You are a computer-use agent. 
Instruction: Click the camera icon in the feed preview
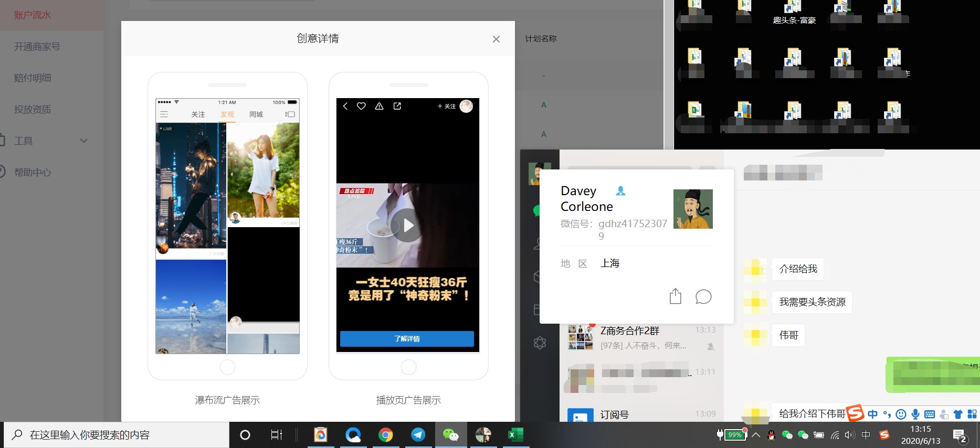[290, 114]
